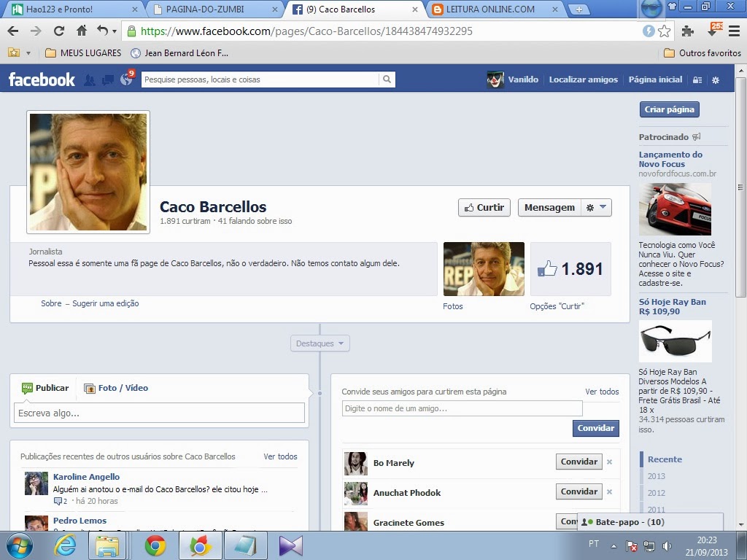The image size is (747, 560).
Task: Click the Criar página button
Action: (x=670, y=109)
